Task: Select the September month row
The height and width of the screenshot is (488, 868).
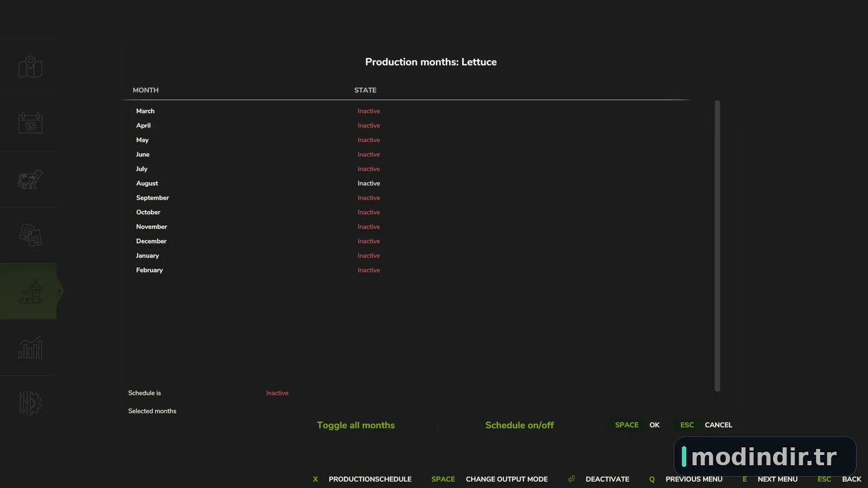Action: [x=406, y=198]
